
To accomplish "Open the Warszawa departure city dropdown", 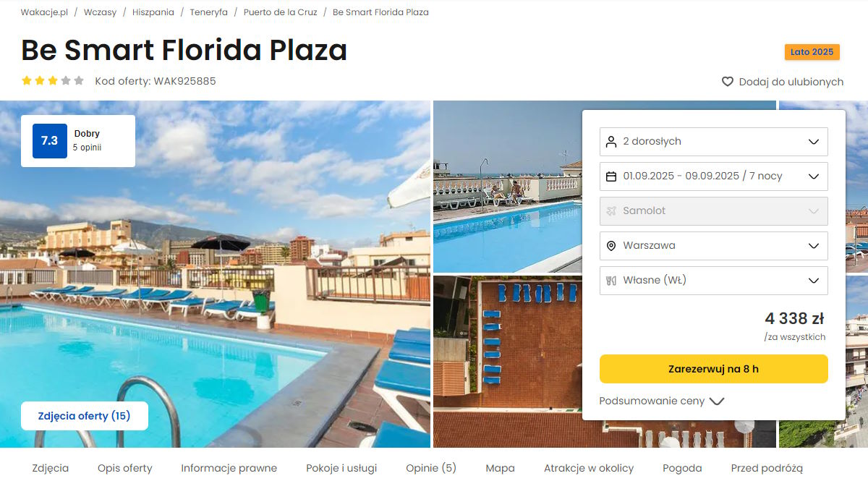I will (714, 246).
